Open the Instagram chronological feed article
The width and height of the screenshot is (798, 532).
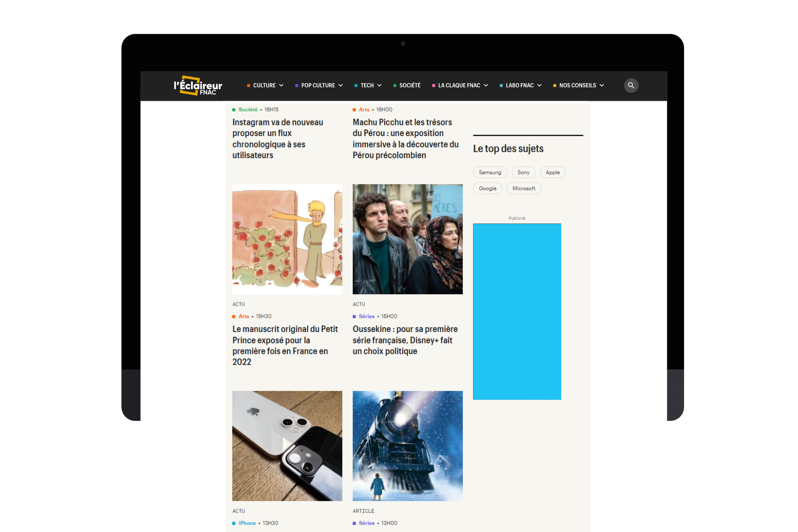(x=278, y=139)
